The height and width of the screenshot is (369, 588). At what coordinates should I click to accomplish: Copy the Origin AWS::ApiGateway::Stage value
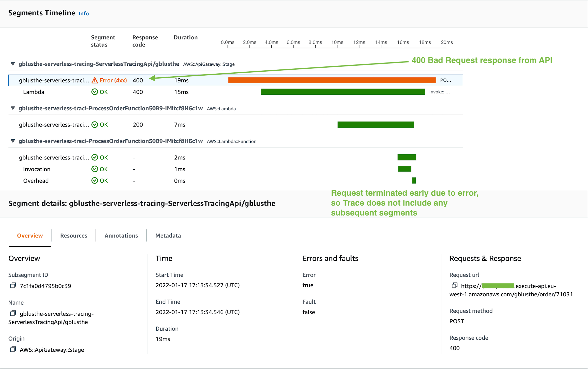point(13,349)
